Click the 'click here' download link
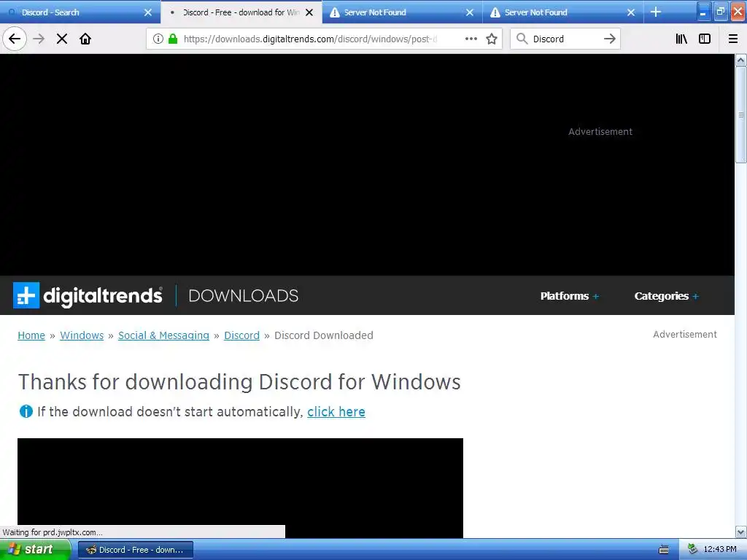Screen dimensions: 747x560 [x=336, y=412]
